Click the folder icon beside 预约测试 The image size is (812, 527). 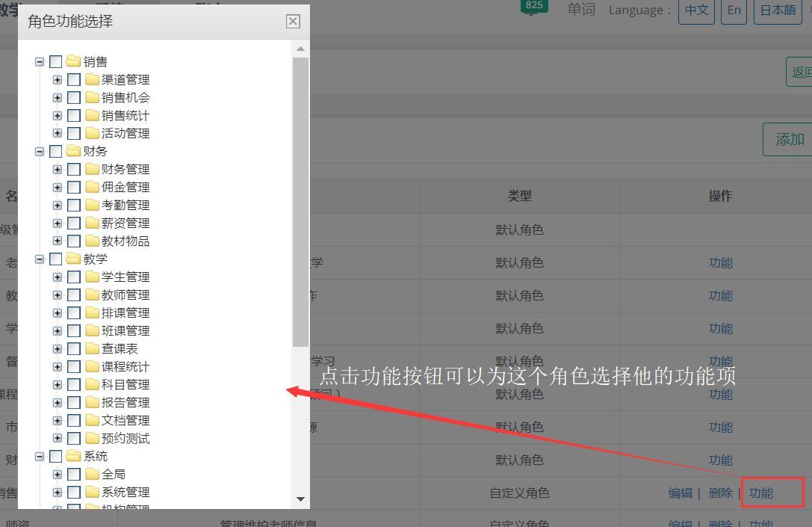[x=92, y=438]
